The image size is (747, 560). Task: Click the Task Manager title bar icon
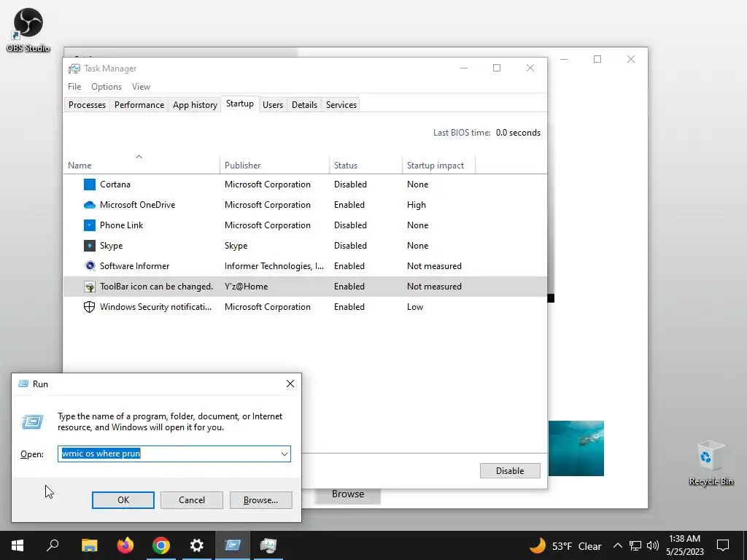point(74,69)
